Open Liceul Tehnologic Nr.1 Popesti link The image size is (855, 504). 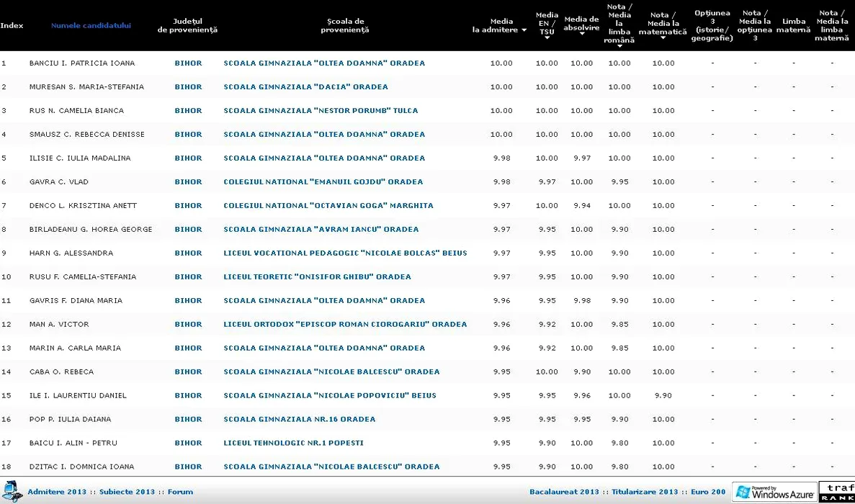[x=293, y=444]
